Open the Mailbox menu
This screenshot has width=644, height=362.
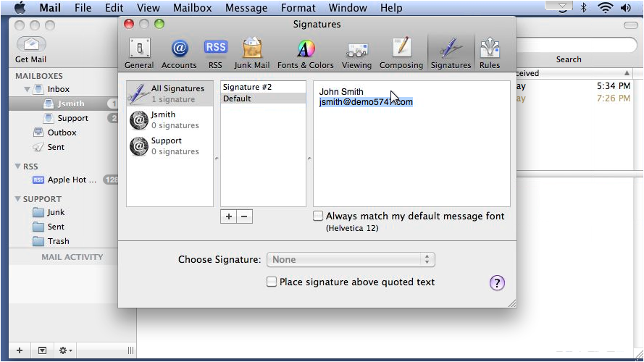pyautogui.click(x=192, y=8)
